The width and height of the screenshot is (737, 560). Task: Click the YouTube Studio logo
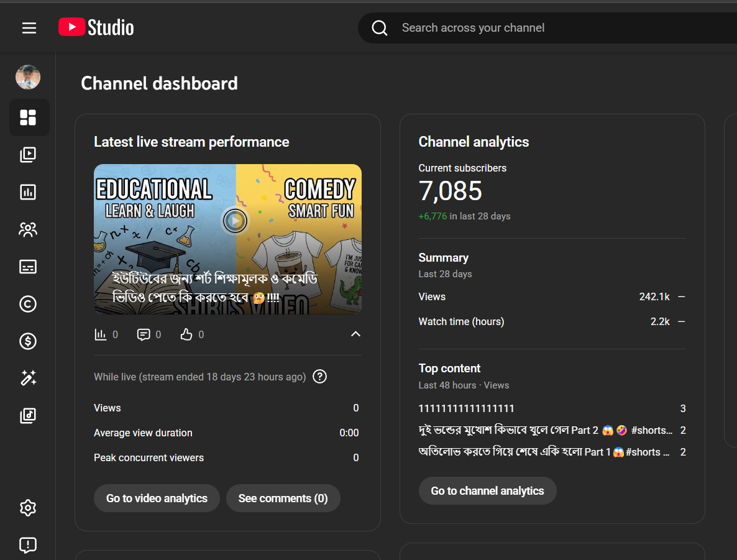(x=96, y=27)
